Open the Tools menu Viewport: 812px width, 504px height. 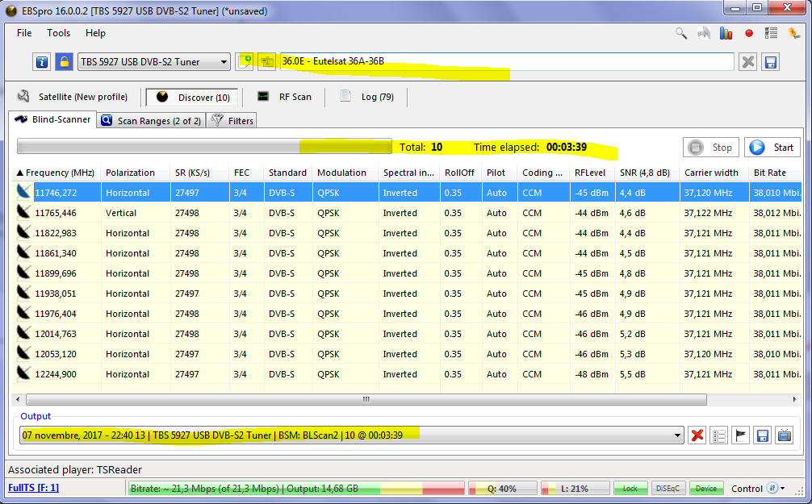(58, 33)
